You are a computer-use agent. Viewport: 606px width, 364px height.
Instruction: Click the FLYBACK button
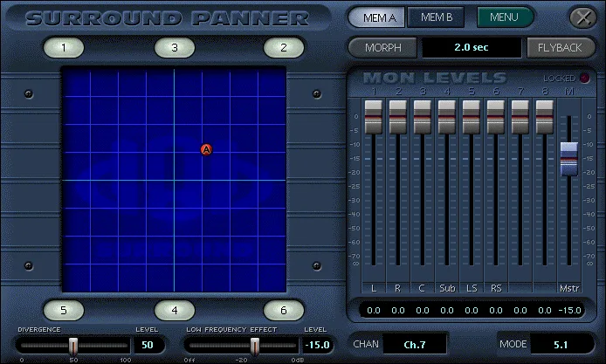pos(560,47)
